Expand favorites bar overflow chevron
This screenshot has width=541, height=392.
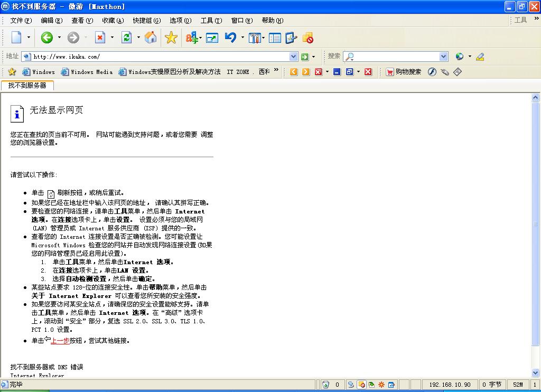pos(276,70)
